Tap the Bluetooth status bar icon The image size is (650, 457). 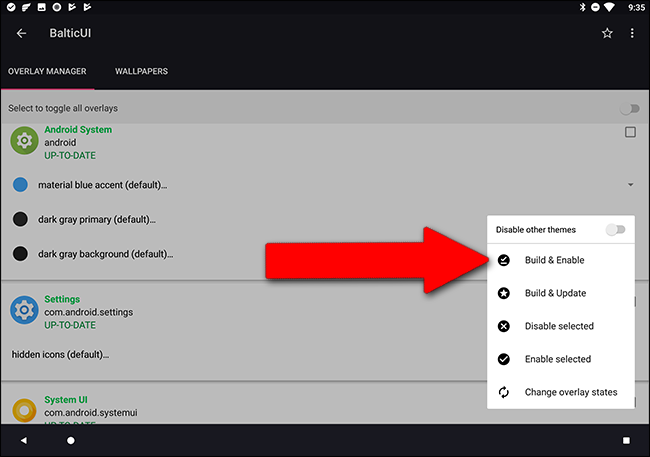coord(582,7)
